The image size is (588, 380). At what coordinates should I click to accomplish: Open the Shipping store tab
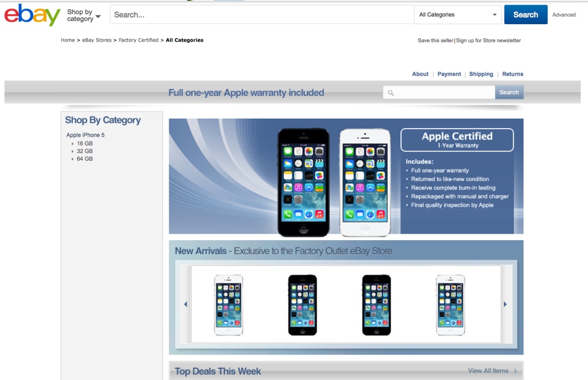coord(481,74)
